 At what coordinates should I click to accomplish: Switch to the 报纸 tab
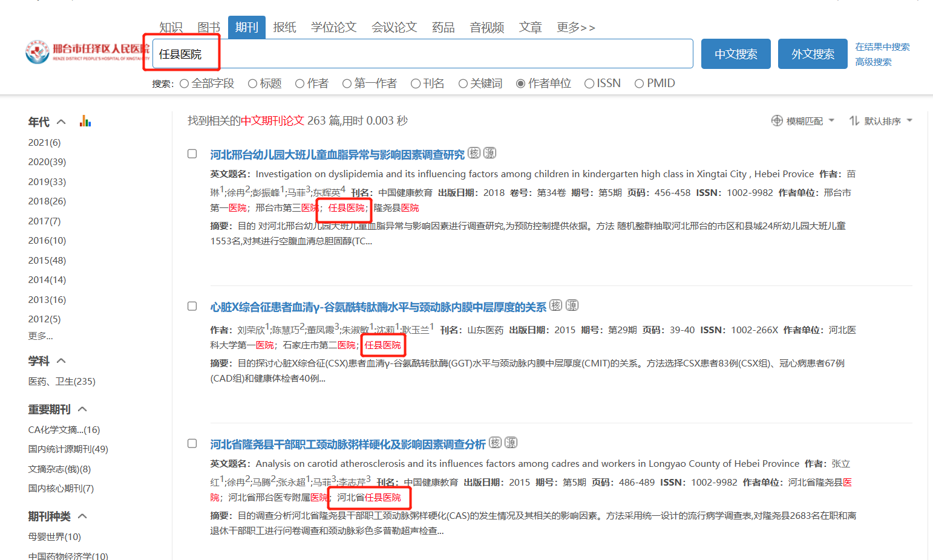pos(284,27)
